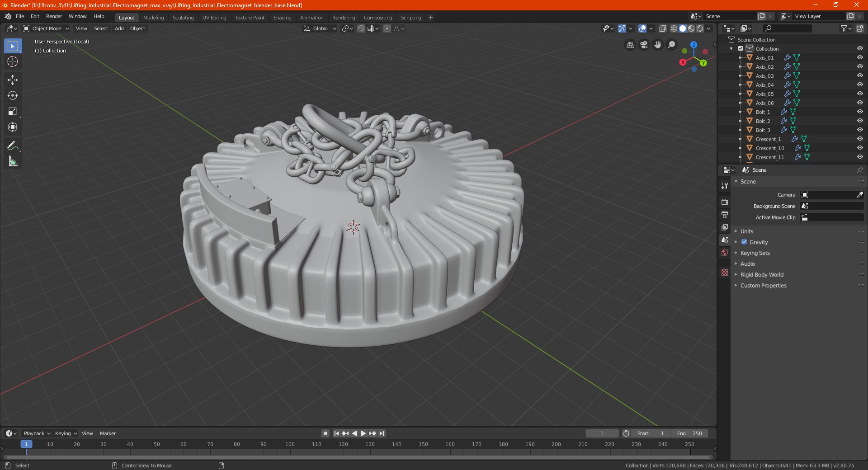Viewport: 868px width, 470px height.
Task: Choose the Move tool
Action: pyautogui.click(x=13, y=80)
